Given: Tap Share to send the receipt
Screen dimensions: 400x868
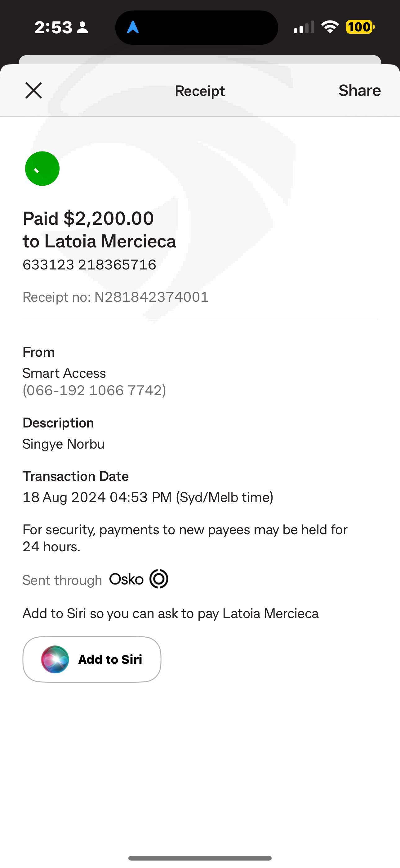Looking at the screenshot, I should [x=359, y=91].
